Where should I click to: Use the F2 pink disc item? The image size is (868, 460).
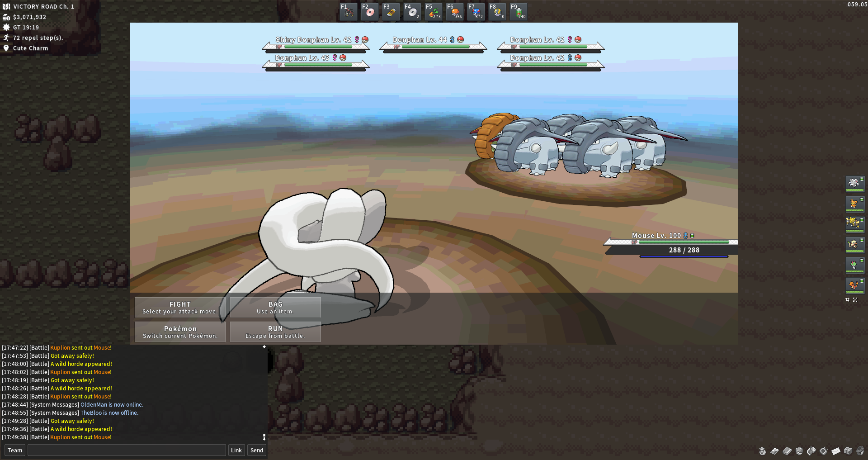tap(370, 12)
